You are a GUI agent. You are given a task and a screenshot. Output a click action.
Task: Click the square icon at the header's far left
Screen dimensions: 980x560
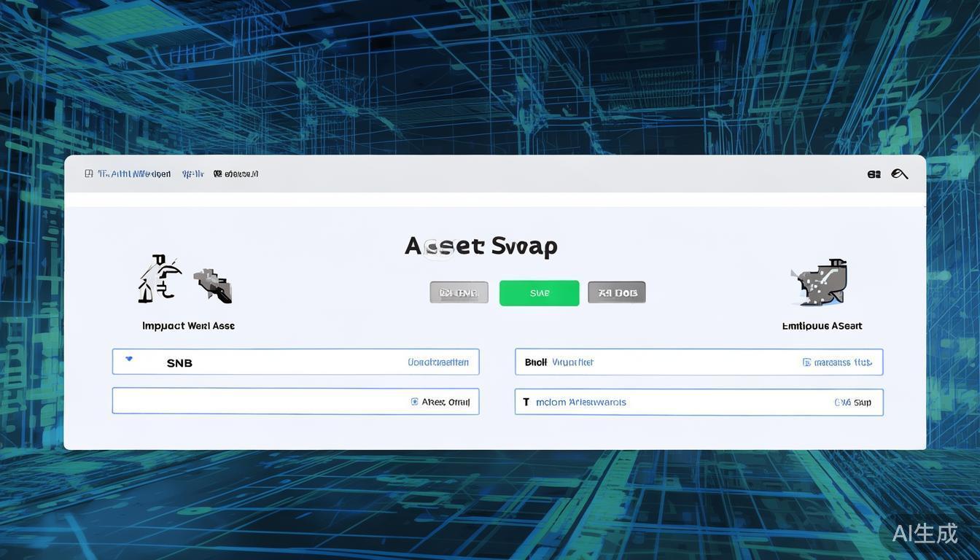point(88,174)
